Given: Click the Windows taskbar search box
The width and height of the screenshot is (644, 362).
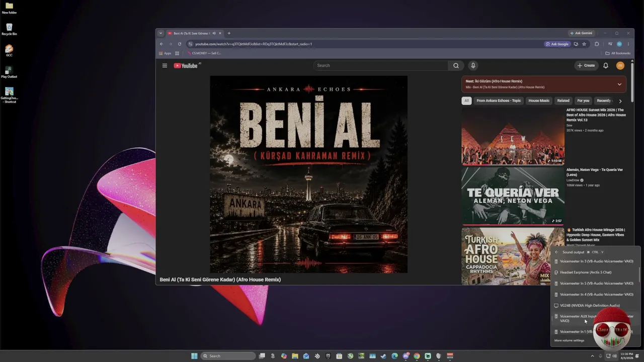Looking at the screenshot, I should (228, 356).
